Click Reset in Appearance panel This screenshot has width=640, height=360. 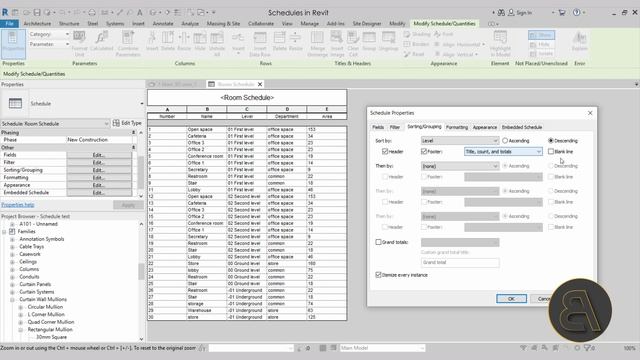pos(414,54)
